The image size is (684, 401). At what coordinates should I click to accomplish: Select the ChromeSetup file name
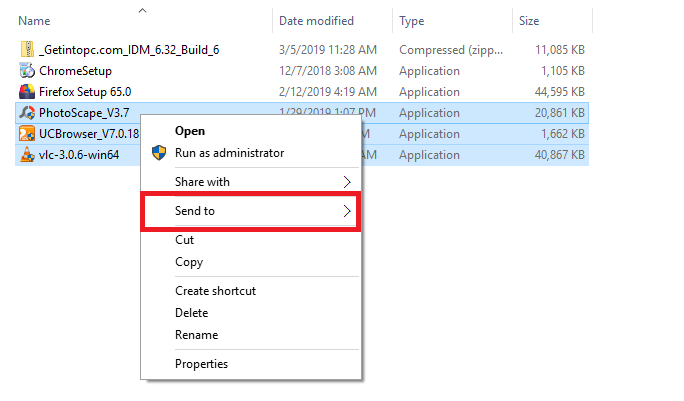click(75, 71)
